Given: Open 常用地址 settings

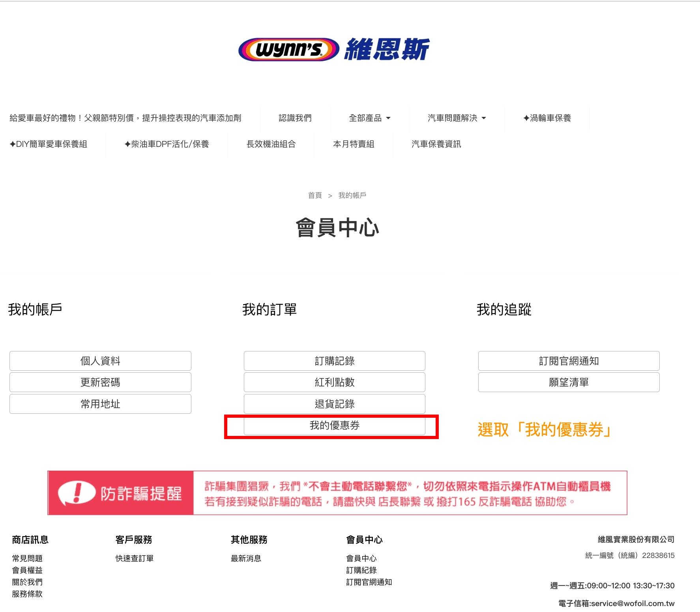Looking at the screenshot, I should pyautogui.click(x=100, y=404).
